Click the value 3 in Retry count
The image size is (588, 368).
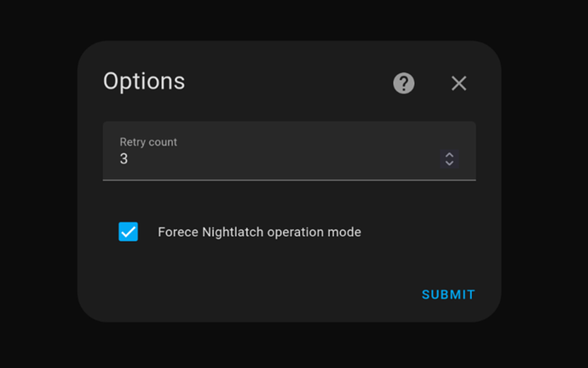click(x=124, y=159)
